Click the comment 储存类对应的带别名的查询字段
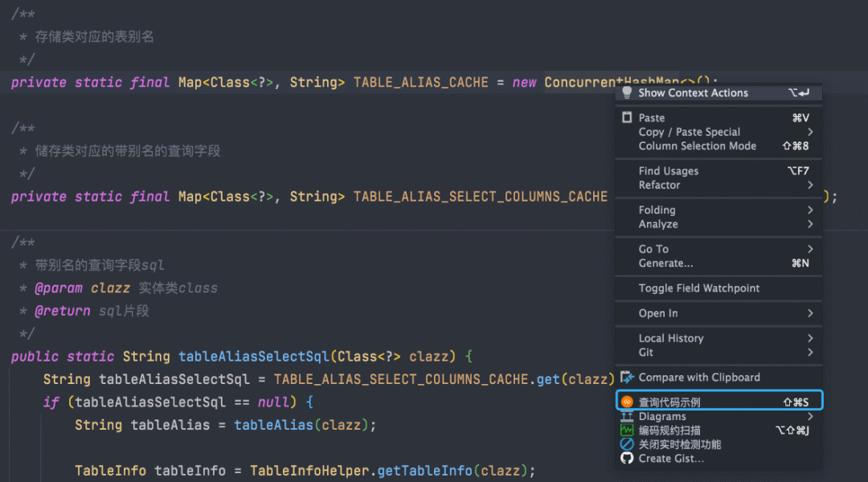The image size is (868, 482). pyautogui.click(x=127, y=151)
